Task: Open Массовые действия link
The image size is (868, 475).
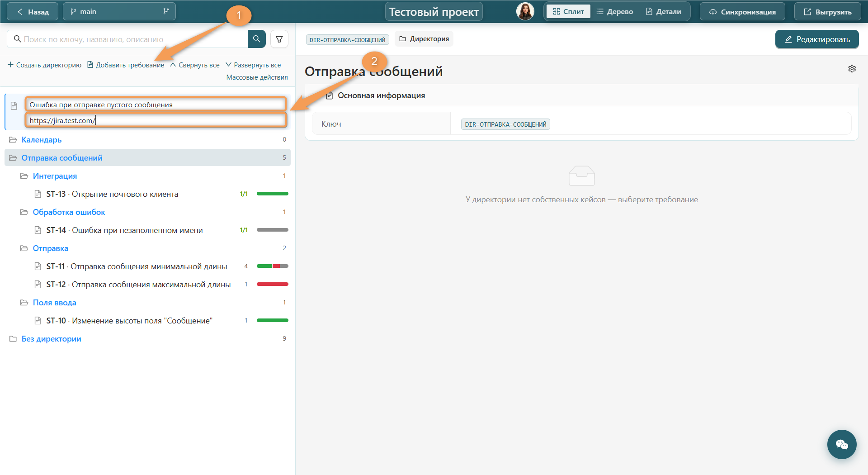Action: [257, 77]
